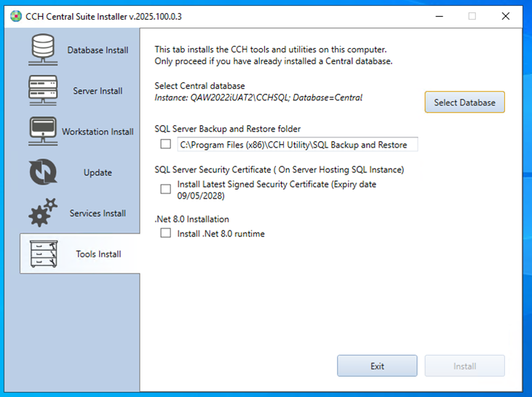Click the Workstation Install monitor icon
Image resolution: width=532 pixels, height=397 pixels.
43,132
